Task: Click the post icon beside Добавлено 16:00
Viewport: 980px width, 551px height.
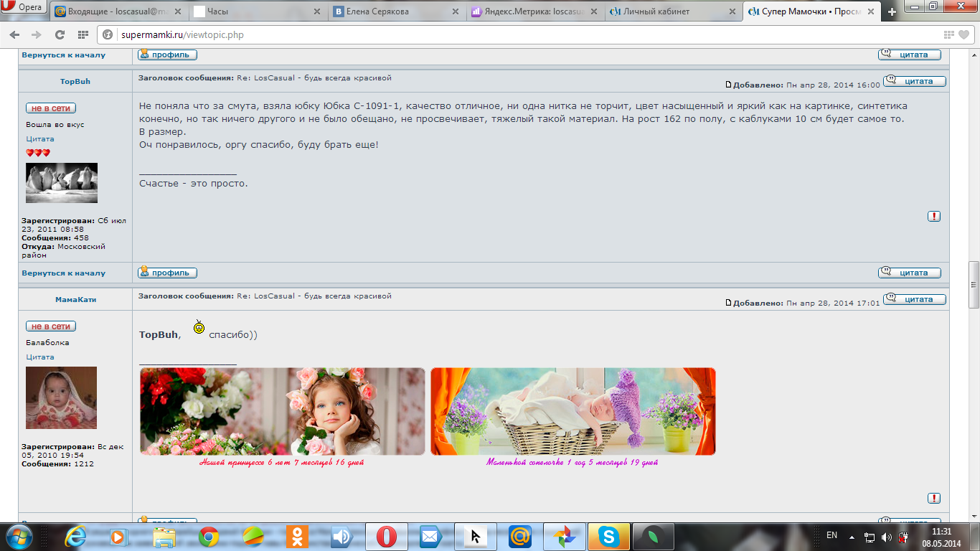Action: pyautogui.click(x=729, y=85)
